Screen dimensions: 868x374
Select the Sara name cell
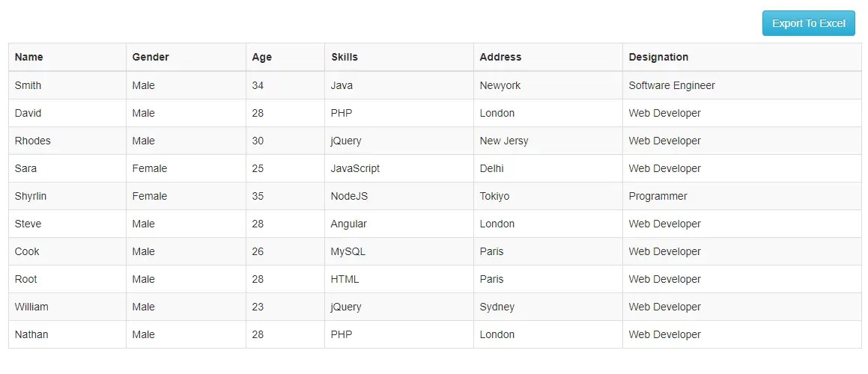coord(26,168)
